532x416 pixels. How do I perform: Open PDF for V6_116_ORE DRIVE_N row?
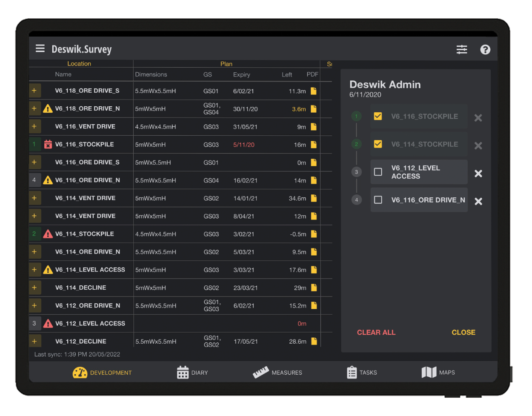[314, 180]
